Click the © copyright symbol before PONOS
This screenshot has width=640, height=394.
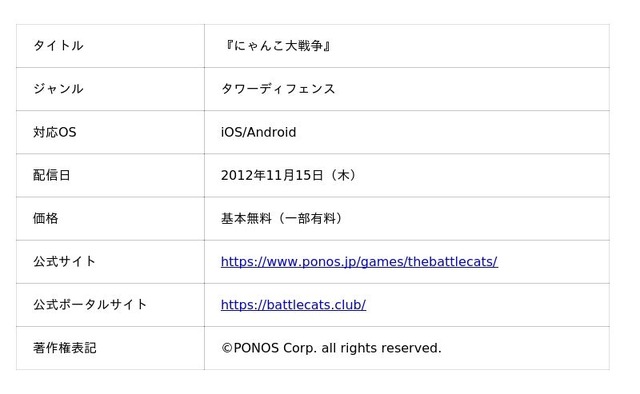(x=227, y=348)
